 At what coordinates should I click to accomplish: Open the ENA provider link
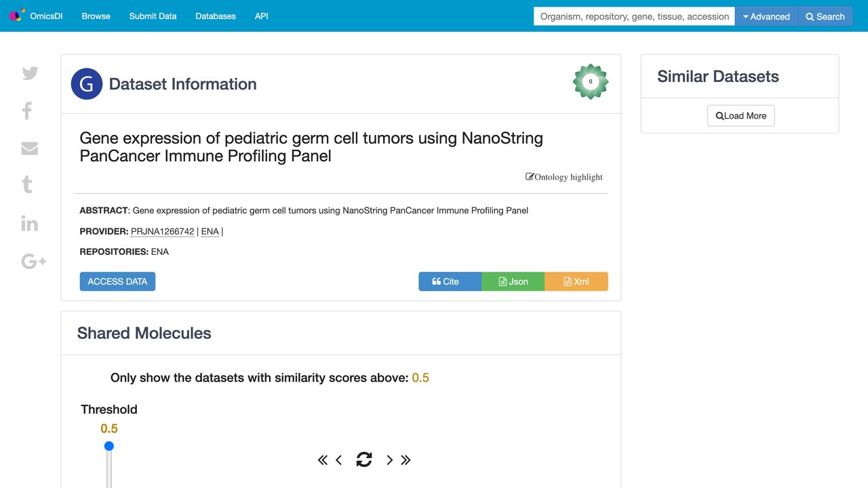[x=210, y=232]
